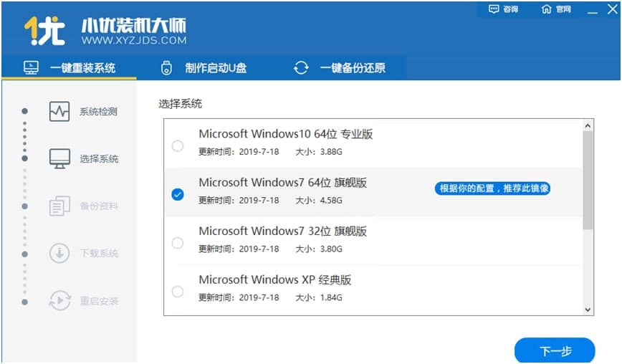Open WWW.XYZJDS.COM website text
Screen dimensions: 622x364
click(x=134, y=40)
